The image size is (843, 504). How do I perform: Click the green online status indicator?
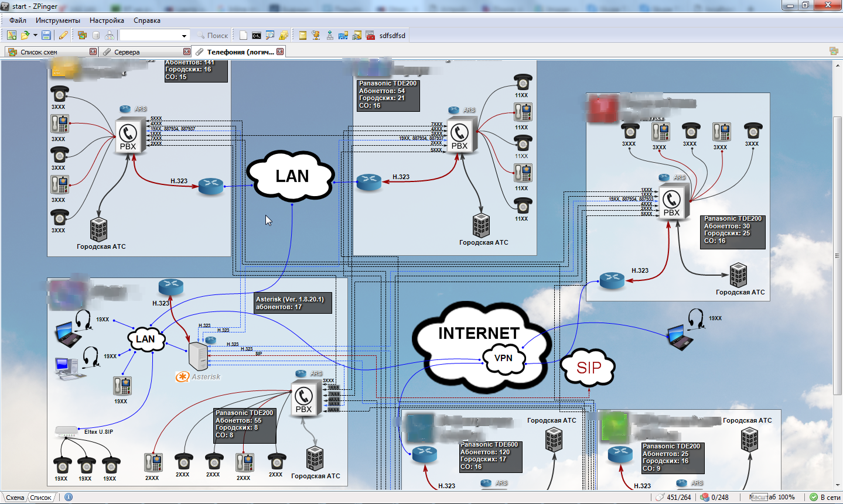tap(813, 497)
